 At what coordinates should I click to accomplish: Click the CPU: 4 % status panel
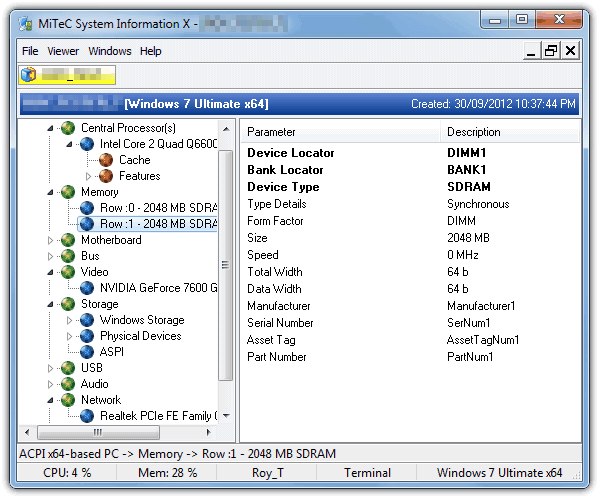[x=67, y=473]
